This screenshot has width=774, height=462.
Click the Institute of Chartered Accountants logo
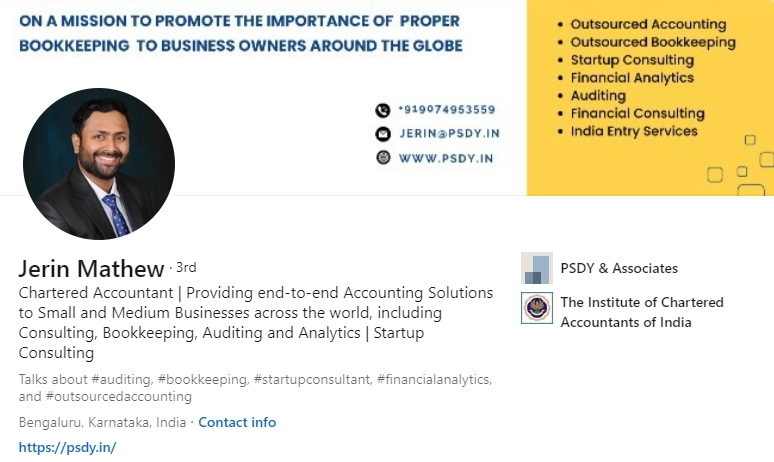point(537,308)
